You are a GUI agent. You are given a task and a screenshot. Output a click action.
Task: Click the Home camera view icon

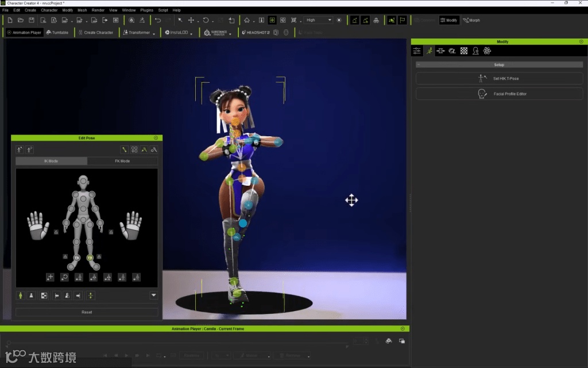[x=247, y=20]
